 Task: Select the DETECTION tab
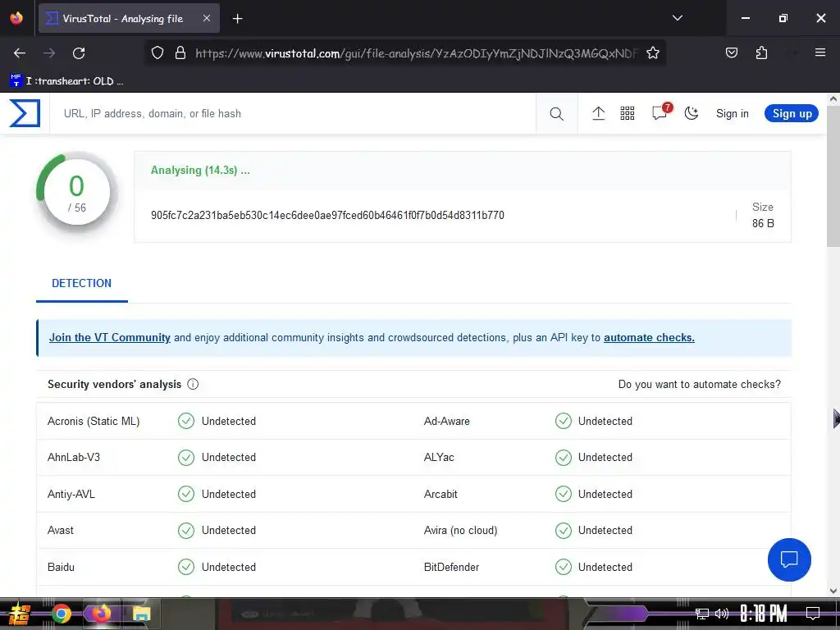pyautogui.click(x=81, y=283)
